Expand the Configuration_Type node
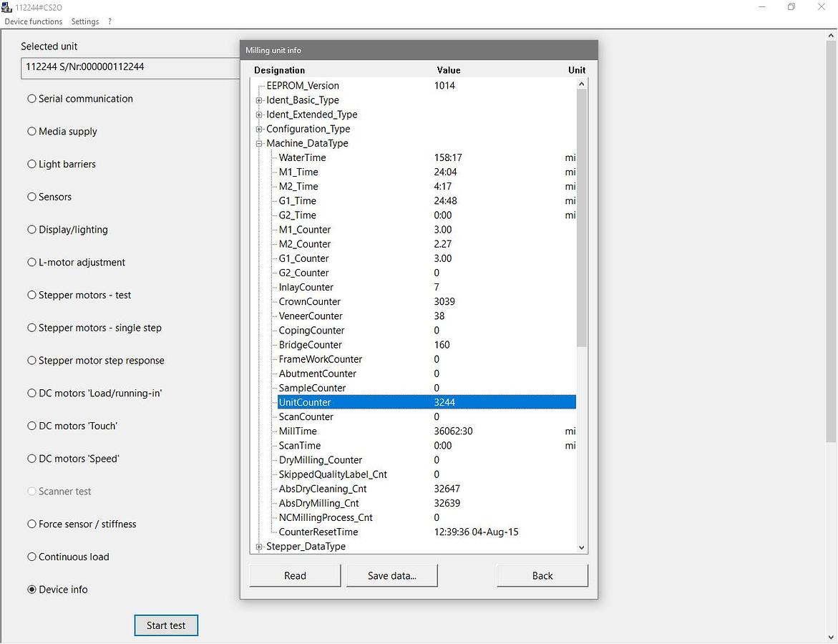Viewport: 838px width, 644px height. click(259, 129)
